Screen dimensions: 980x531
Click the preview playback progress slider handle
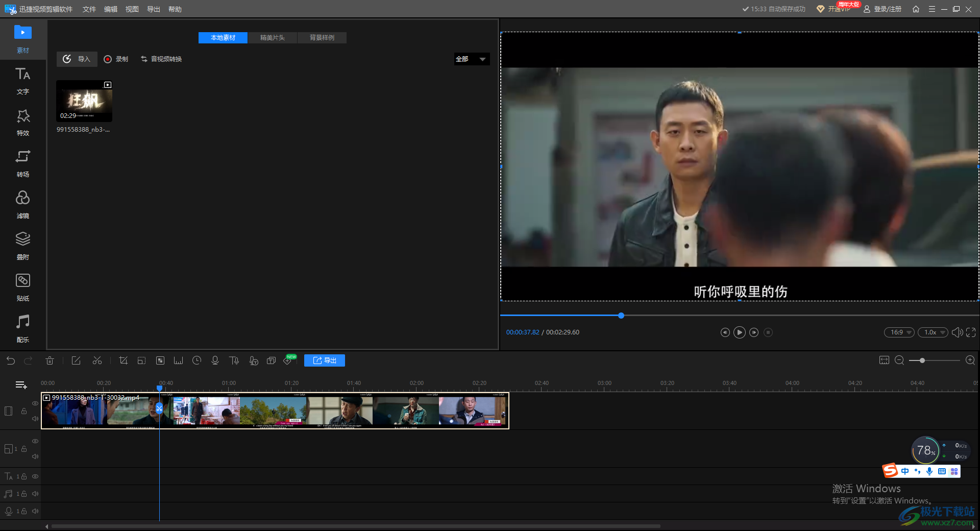pos(621,316)
